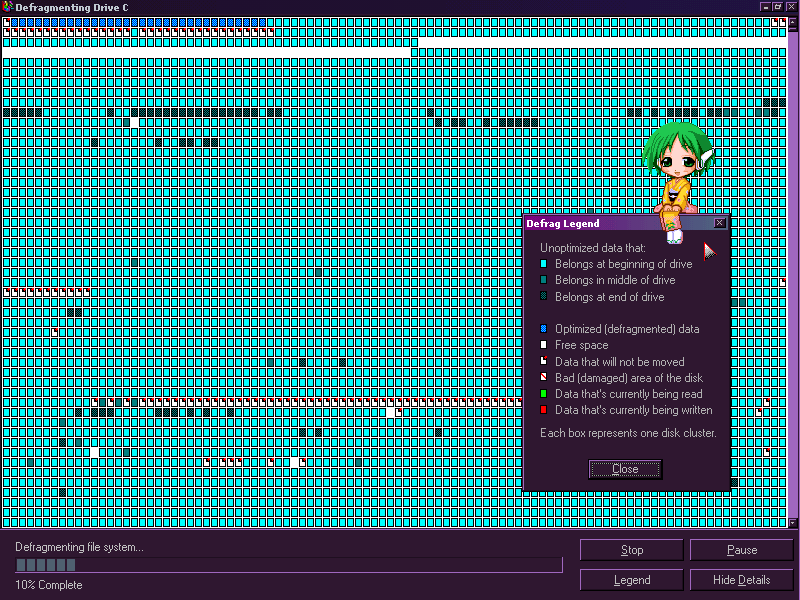
Task: Click the Defrag icon in the title bar
Action: tap(8, 7)
